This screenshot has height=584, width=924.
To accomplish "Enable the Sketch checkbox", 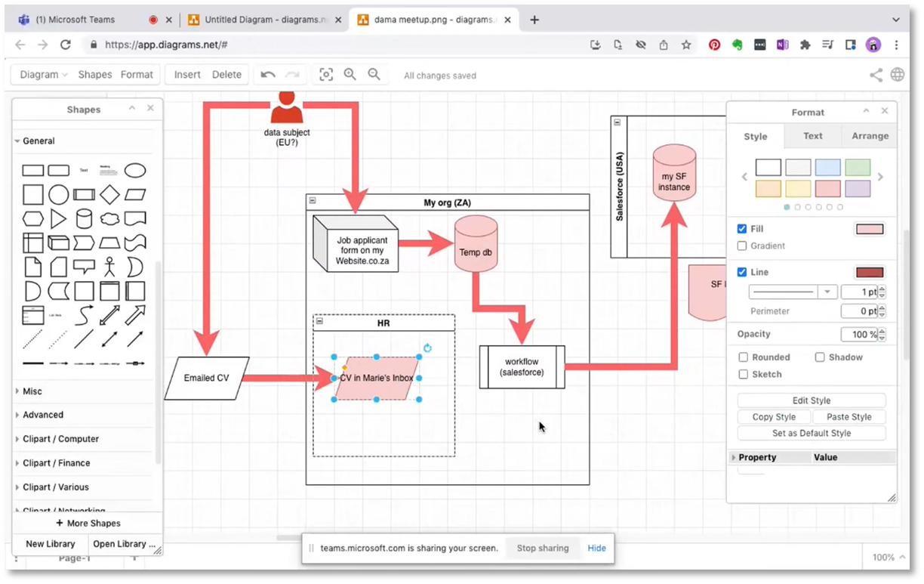I will [744, 374].
